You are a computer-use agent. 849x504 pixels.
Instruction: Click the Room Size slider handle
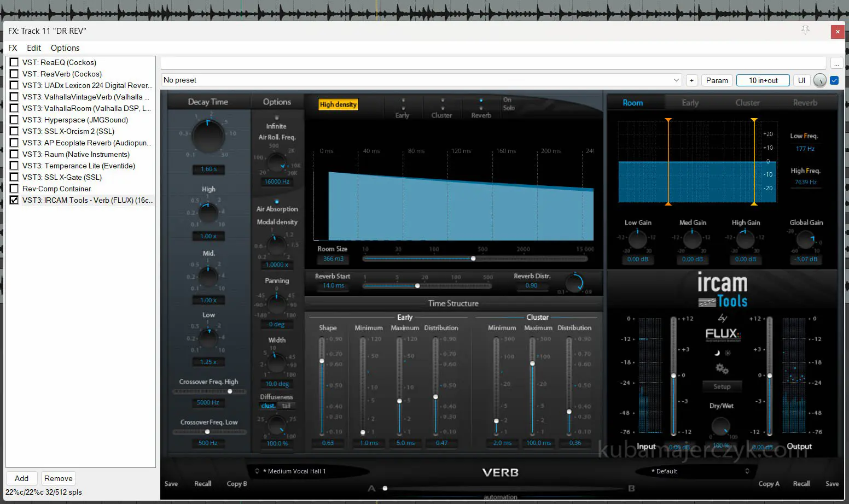point(473,259)
